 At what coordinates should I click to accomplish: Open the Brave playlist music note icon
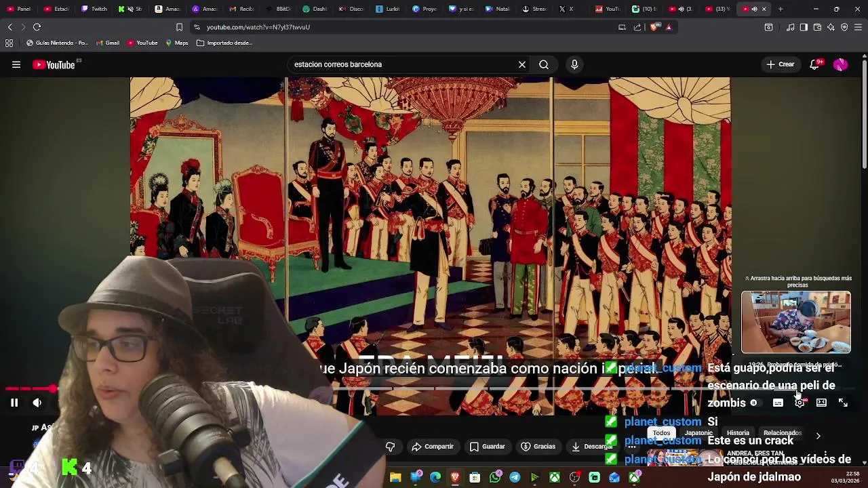point(790,27)
